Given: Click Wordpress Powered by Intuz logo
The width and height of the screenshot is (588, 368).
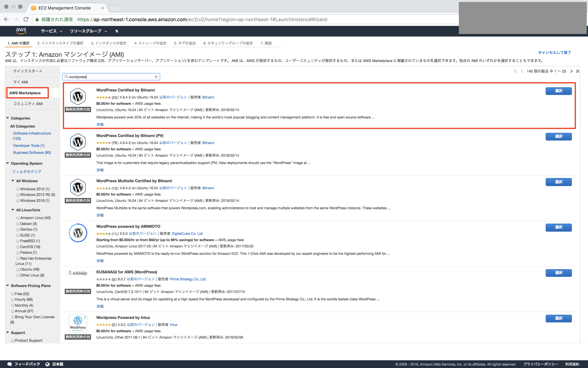Looking at the screenshot, I should pyautogui.click(x=78, y=324).
